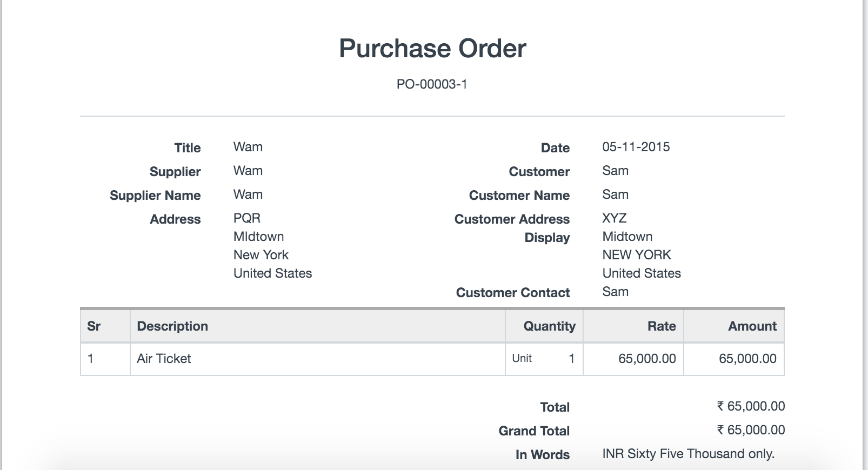868x470 pixels.
Task: Select the "INR Sixty Five Thousand only" text
Action: pos(688,454)
